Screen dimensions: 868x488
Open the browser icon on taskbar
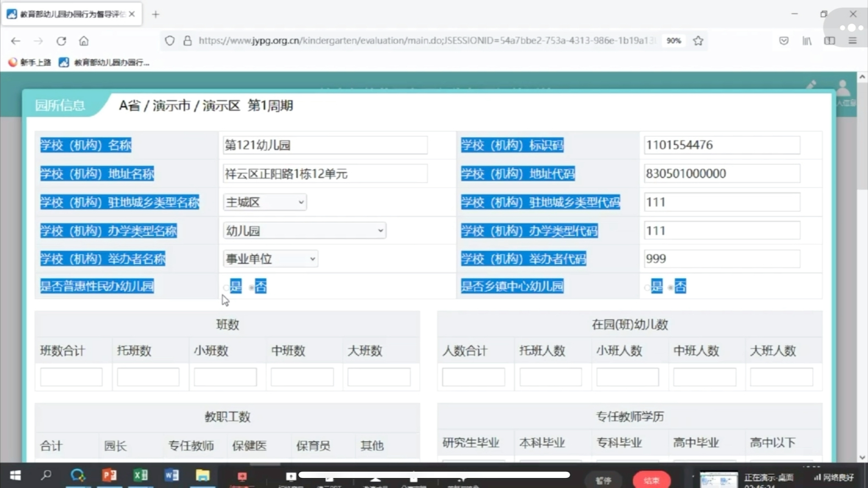[78, 475]
